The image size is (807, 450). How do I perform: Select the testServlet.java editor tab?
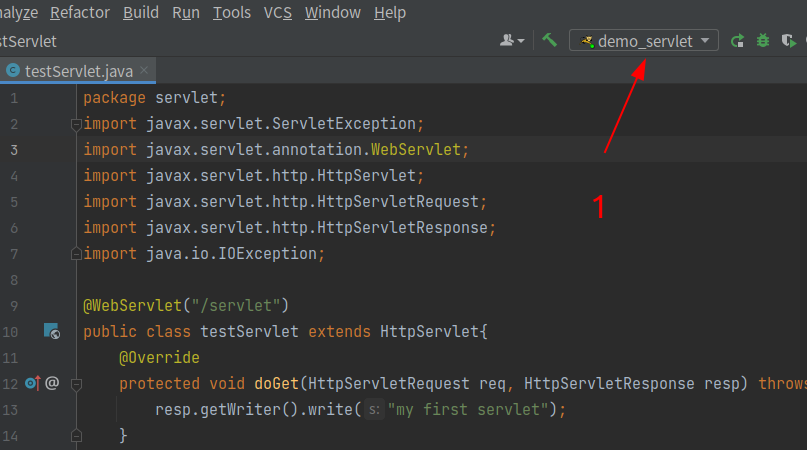point(78,71)
